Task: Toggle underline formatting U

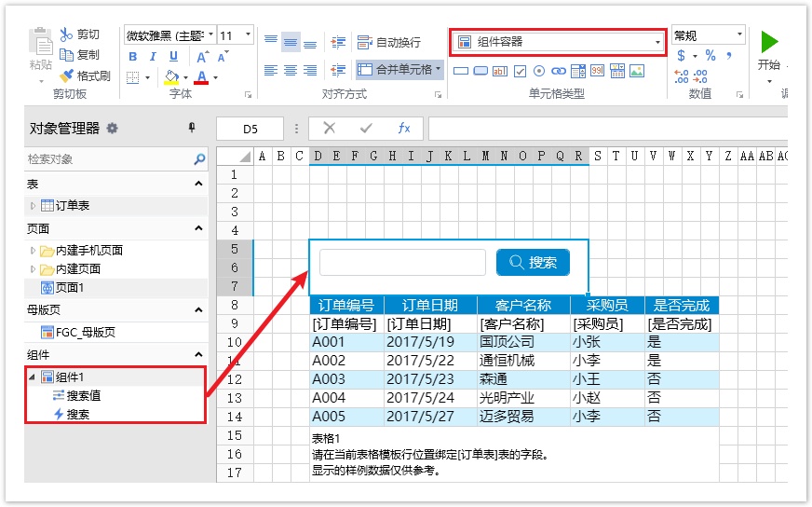Action: click(x=173, y=57)
